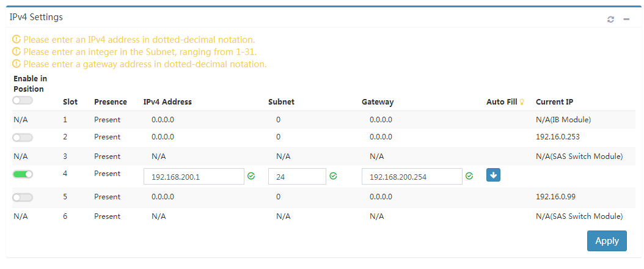
Task: Enable the switch for slot 2
Action: tap(23, 138)
